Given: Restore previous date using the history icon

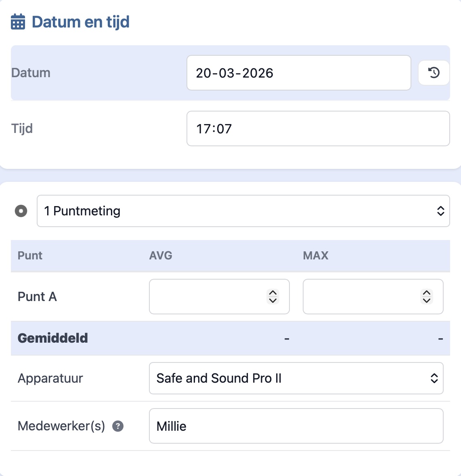Looking at the screenshot, I should 434,73.
